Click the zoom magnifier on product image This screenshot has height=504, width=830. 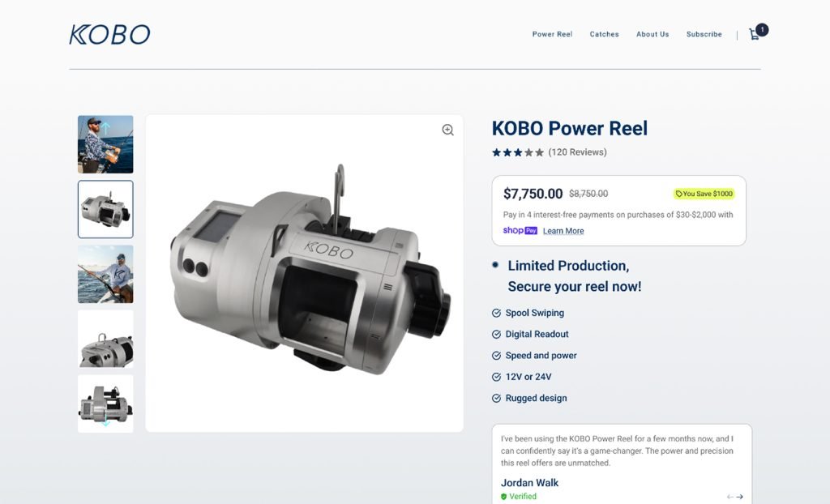[447, 130]
